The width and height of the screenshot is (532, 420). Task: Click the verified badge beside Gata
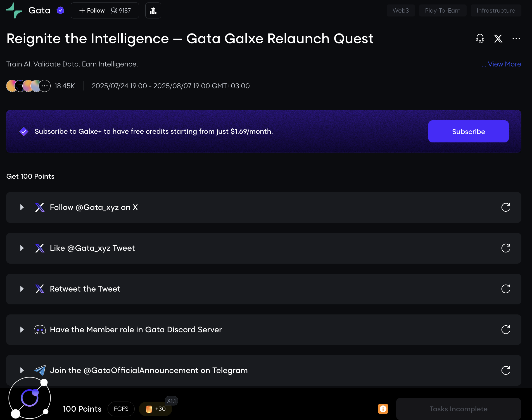(x=60, y=11)
